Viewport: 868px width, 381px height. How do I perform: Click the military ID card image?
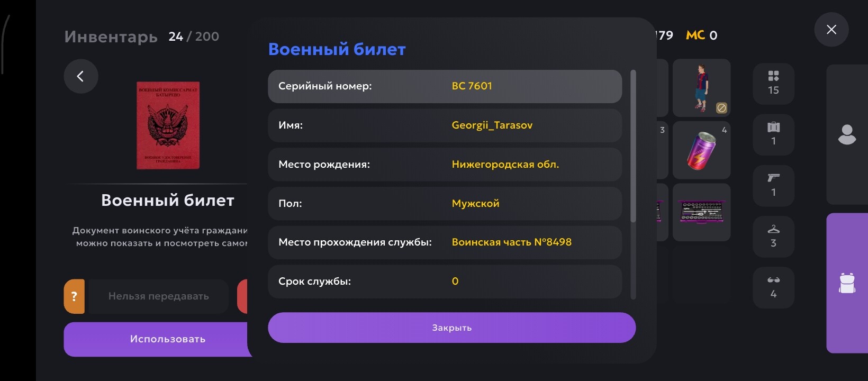[x=168, y=125]
